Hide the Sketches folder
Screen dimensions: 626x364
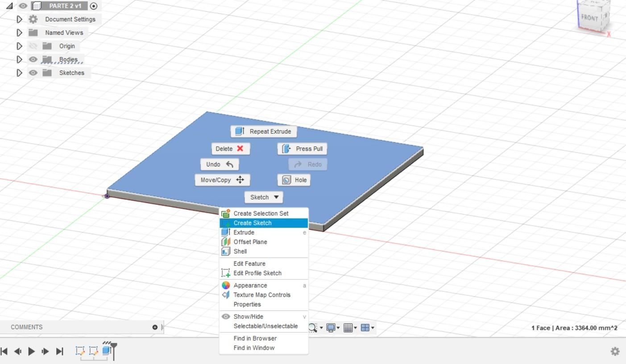33,73
